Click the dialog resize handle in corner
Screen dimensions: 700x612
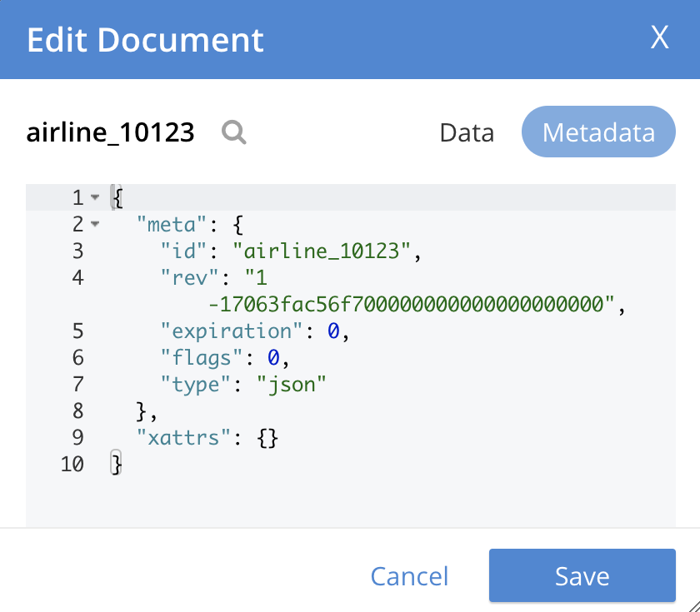[x=690, y=603]
